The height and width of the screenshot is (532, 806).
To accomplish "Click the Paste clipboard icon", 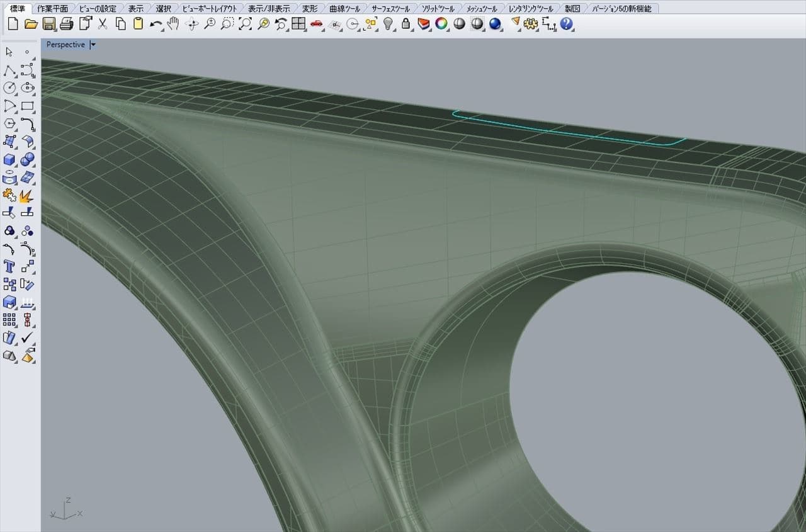I will pos(138,24).
